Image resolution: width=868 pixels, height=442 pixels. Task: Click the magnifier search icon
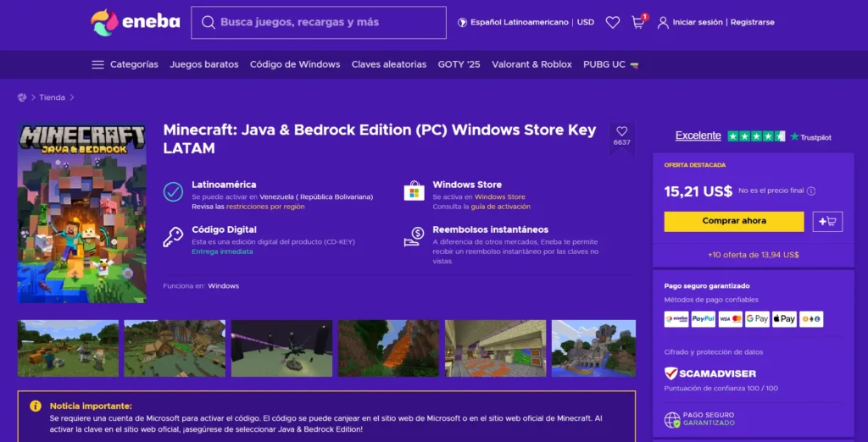pos(208,23)
